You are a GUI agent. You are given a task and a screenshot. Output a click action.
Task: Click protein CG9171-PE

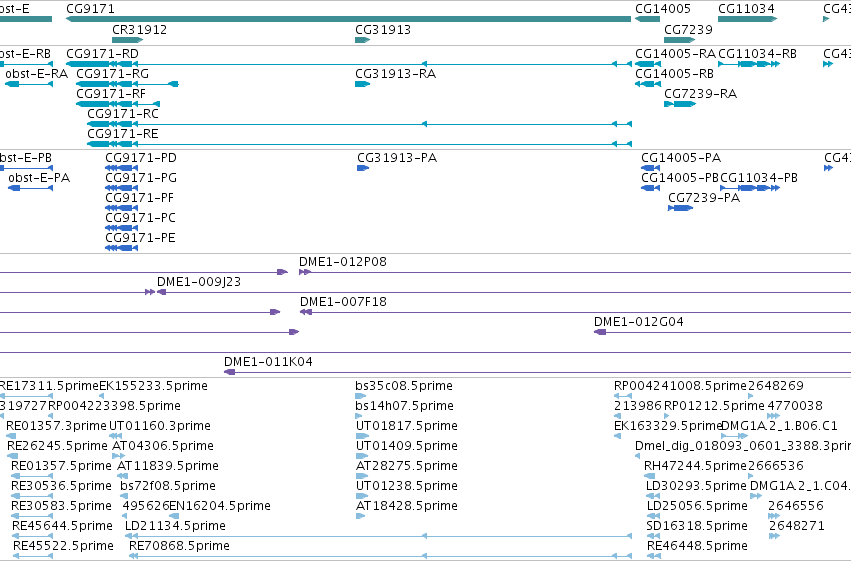pos(141,238)
